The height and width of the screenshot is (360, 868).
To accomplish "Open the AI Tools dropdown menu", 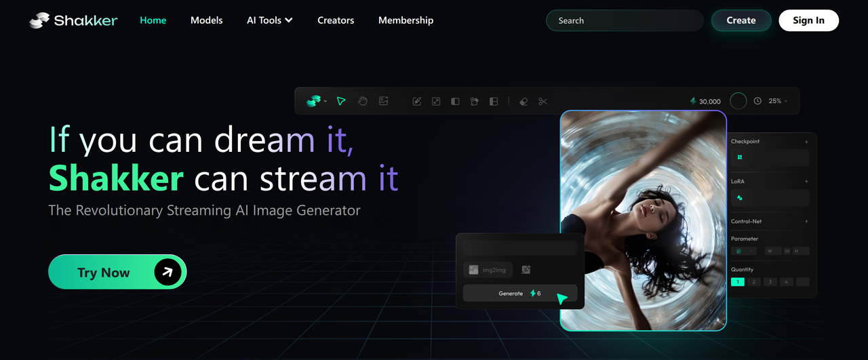I will click(270, 20).
